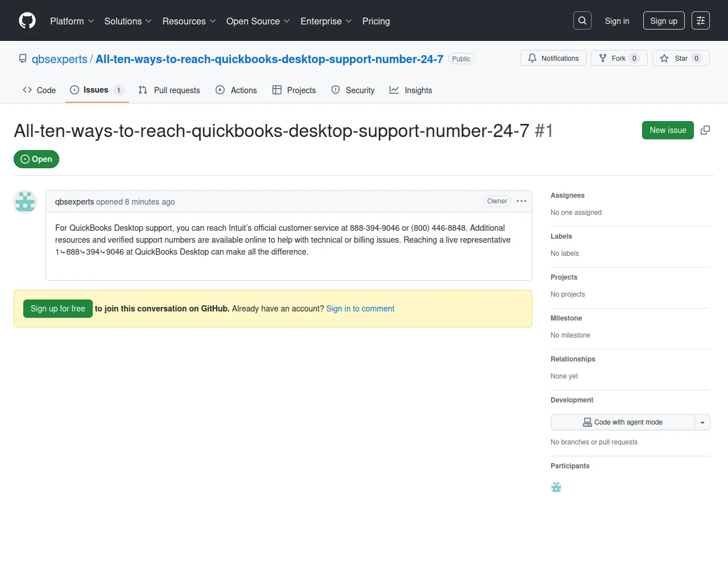728x582 pixels.
Task: Click the 'None yet' relationships text
Action: (x=564, y=376)
